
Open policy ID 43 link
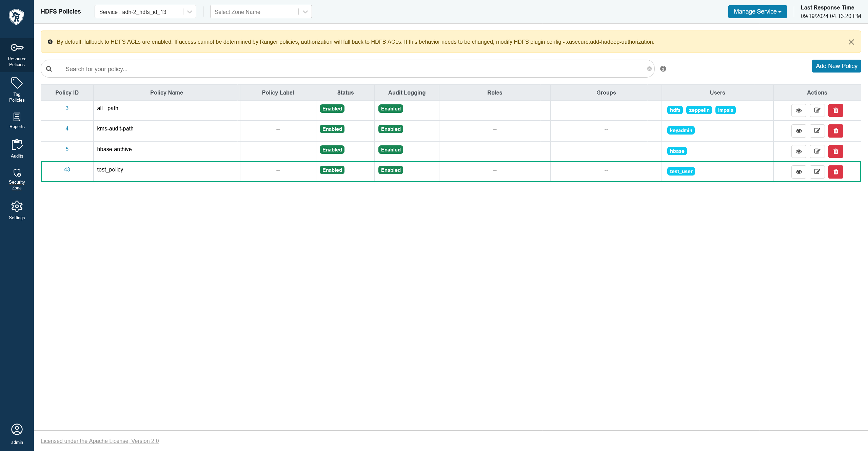[x=67, y=170]
